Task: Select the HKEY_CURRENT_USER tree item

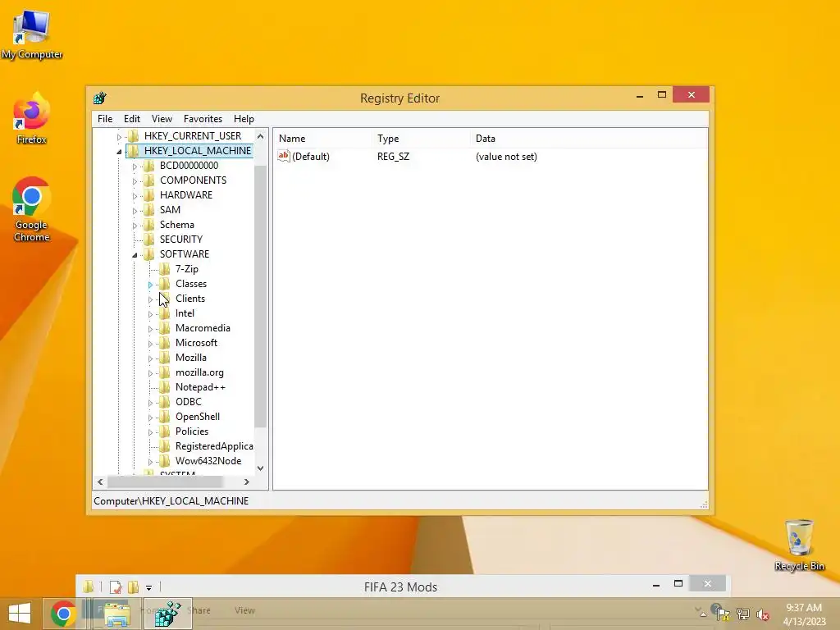Action: click(192, 136)
